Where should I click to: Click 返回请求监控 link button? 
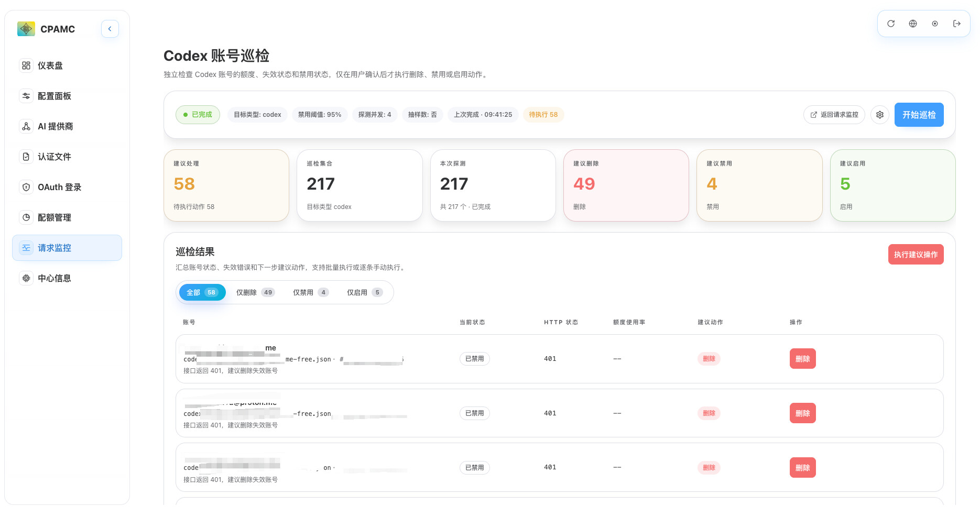834,115
